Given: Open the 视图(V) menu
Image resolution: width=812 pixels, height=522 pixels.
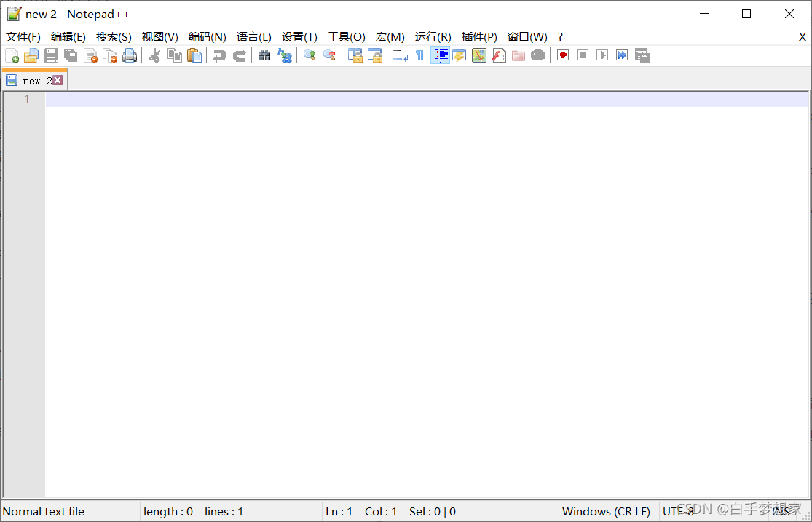Looking at the screenshot, I should coord(160,37).
